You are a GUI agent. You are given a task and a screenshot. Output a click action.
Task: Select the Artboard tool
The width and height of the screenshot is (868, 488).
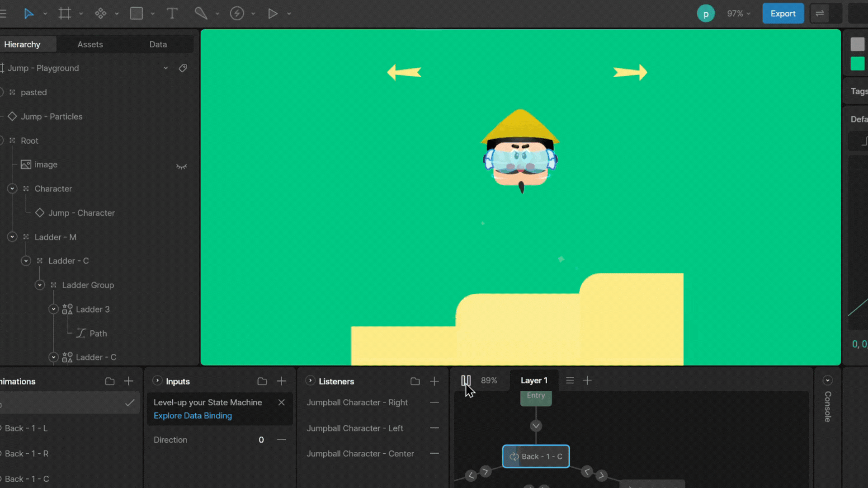(x=65, y=14)
